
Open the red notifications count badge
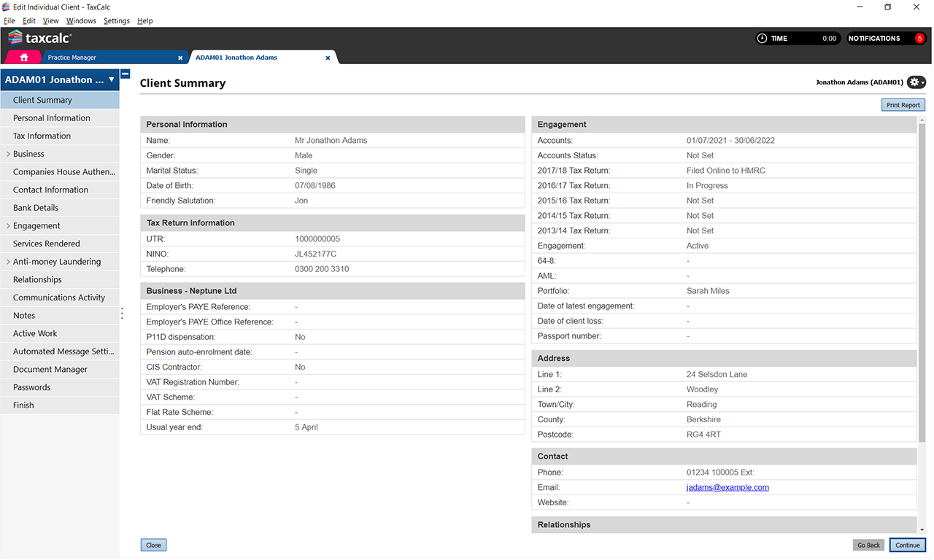[x=919, y=39]
